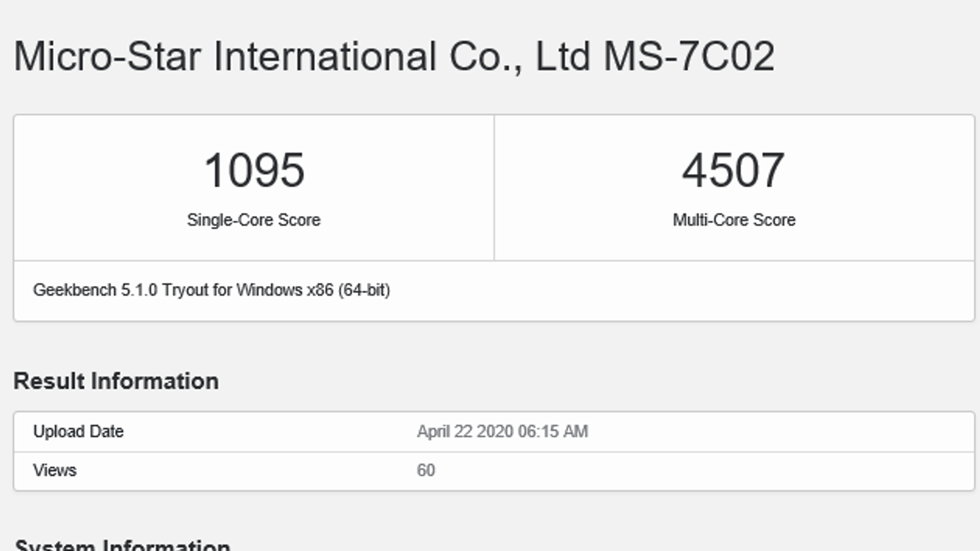Click the 1095 single-core score number
This screenshot has height=551, width=980.
254,170
